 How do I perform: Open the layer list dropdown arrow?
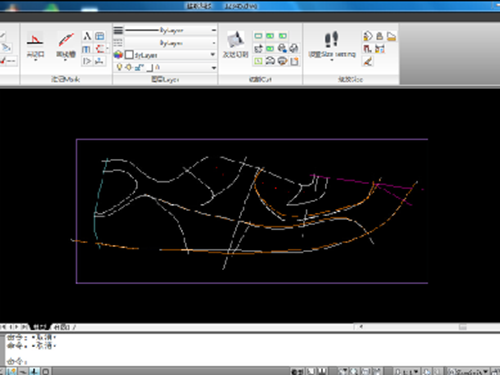(x=214, y=68)
